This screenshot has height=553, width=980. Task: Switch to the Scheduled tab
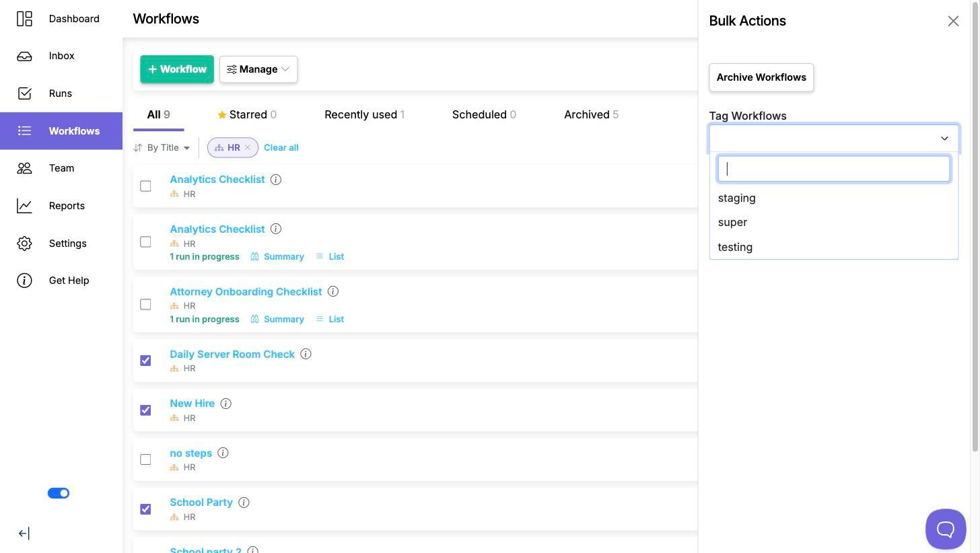tap(484, 114)
